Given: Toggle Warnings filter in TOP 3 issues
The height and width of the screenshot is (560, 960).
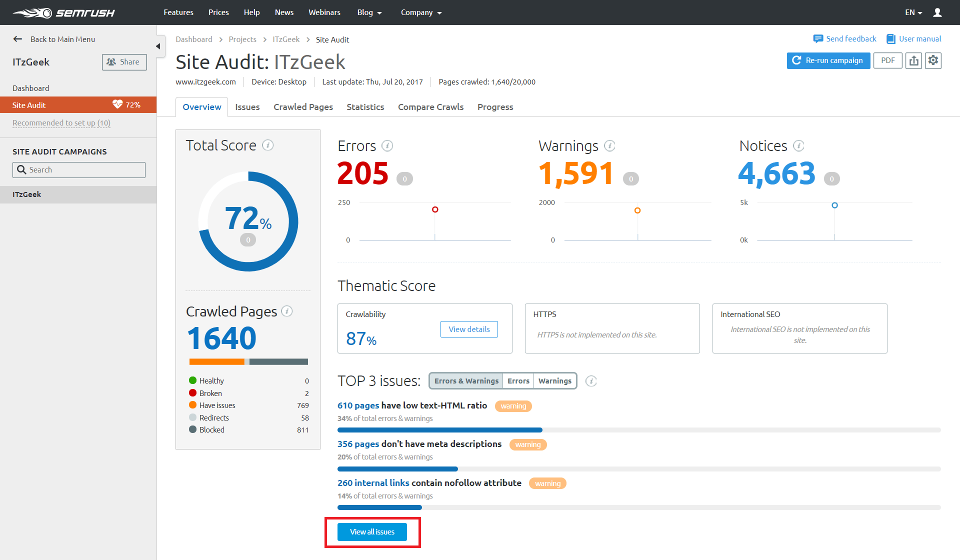Looking at the screenshot, I should (555, 381).
